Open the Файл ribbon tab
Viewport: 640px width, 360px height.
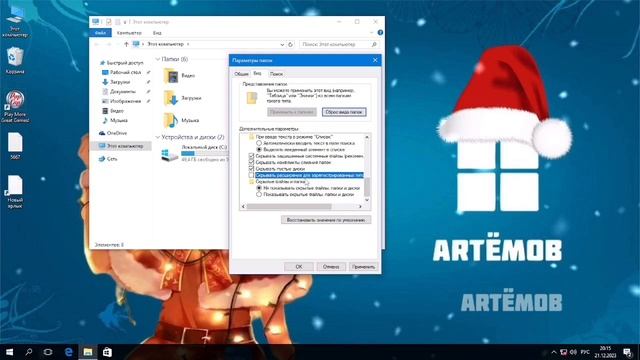[x=100, y=33]
